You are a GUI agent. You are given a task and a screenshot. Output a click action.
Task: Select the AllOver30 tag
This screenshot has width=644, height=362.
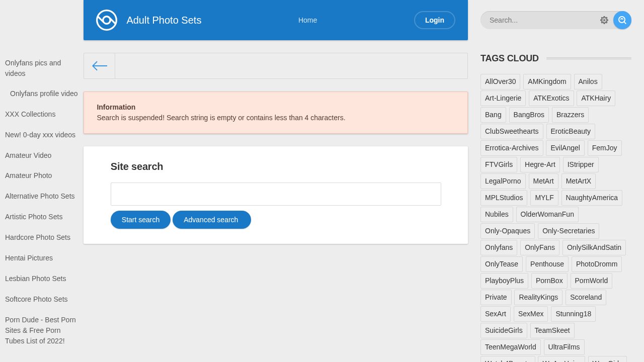pyautogui.click(x=501, y=82)
